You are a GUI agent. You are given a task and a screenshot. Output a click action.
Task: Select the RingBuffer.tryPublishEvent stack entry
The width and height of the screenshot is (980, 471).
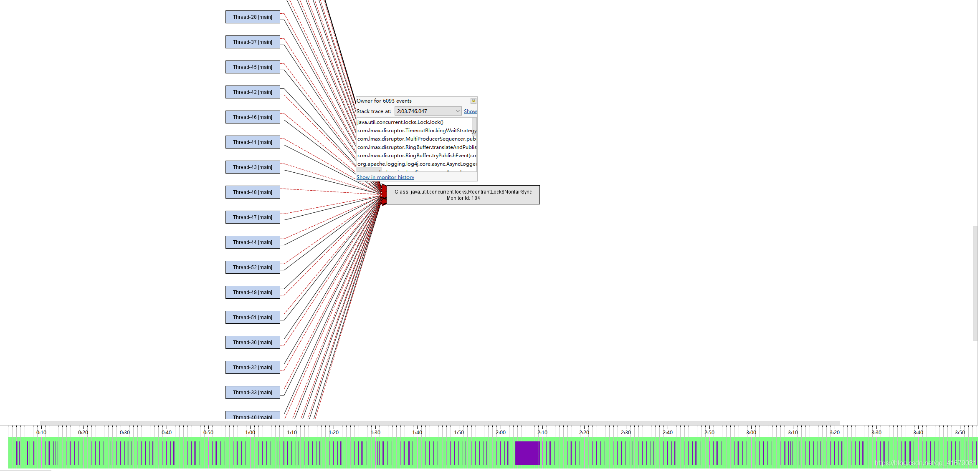pyautogui.click(x=416, y=156)
